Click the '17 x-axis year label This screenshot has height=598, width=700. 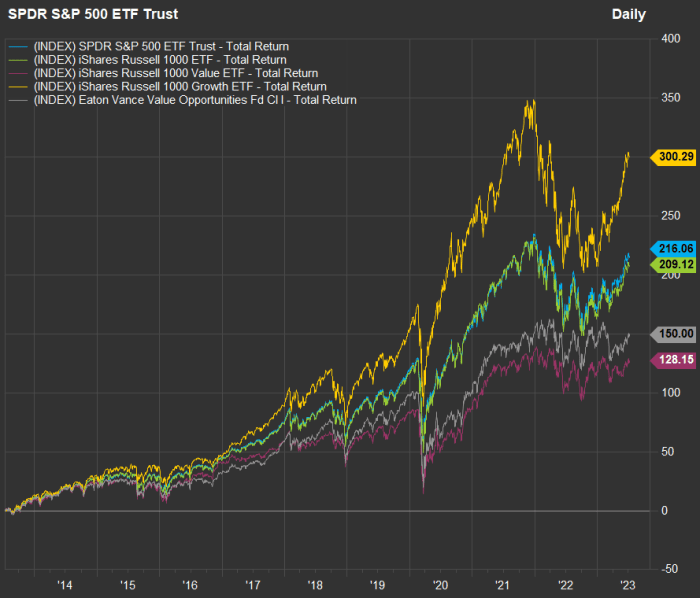253,585
